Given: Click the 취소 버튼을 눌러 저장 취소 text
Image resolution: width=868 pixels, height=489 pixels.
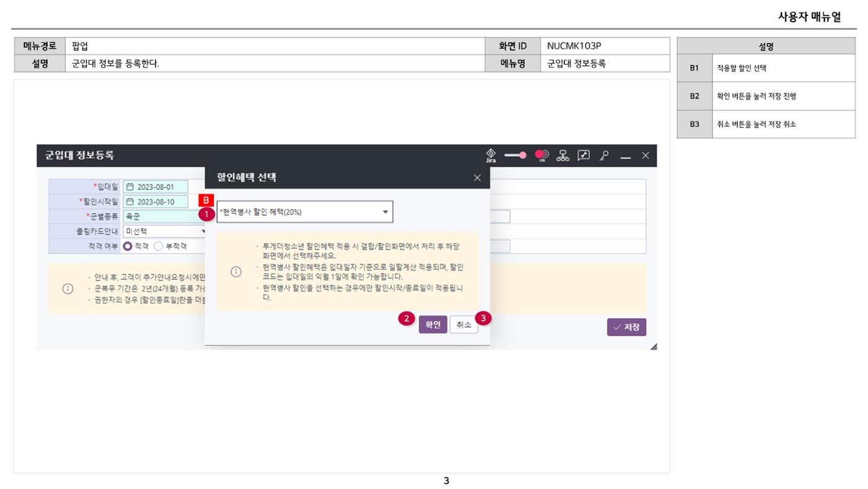Looking at the screenshot, I should click(756, 124).
